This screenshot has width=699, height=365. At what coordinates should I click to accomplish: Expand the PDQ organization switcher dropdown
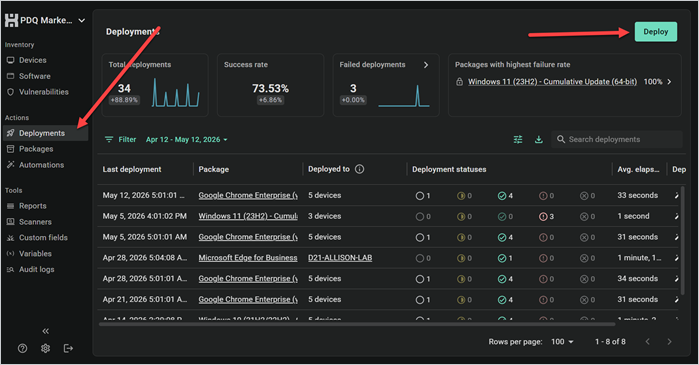pyautogui.click(x=82, y=21)
